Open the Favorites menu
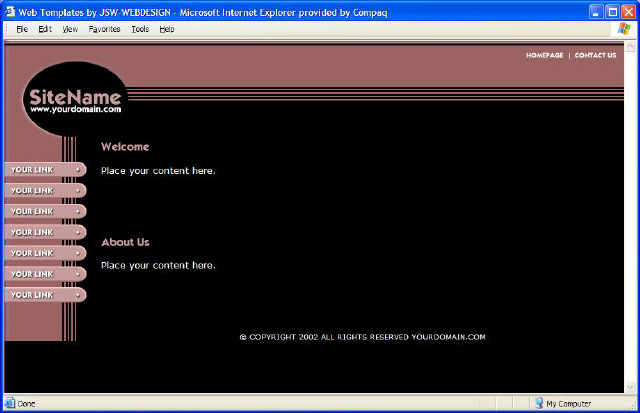This screenshot has width=640, height=413. tap(104, 30)
